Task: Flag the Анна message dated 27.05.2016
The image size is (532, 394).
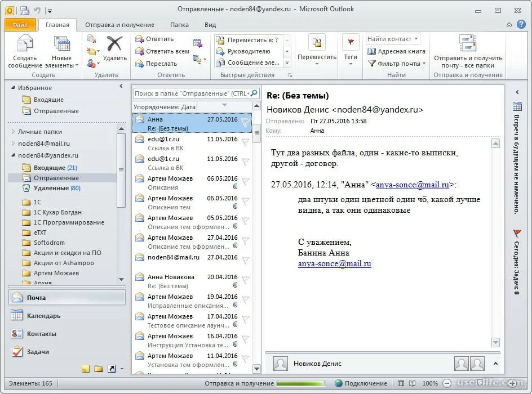Action: point(245,123)
